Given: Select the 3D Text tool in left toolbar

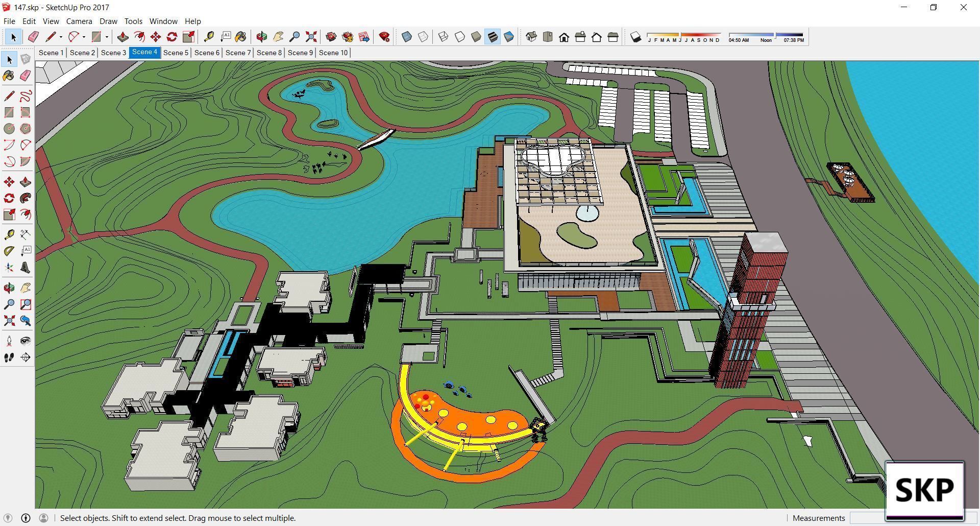Looking at the screenshot, I should pos(26,268).
